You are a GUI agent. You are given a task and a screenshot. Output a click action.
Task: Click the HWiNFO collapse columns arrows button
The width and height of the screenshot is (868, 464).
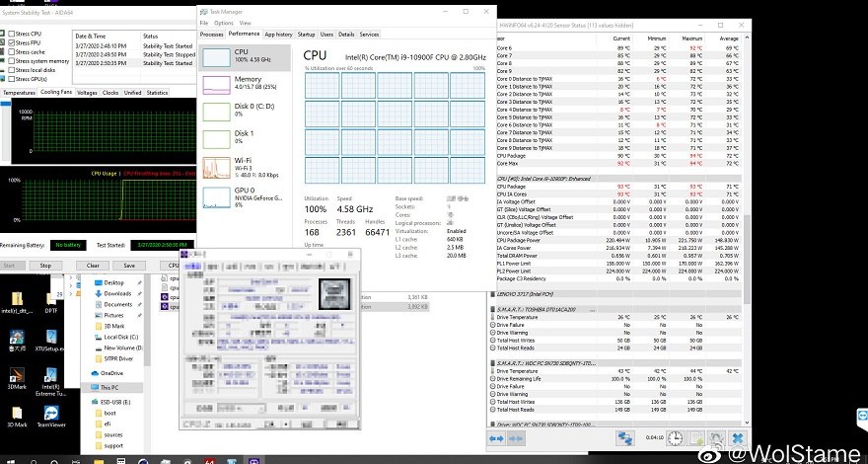[x=515, y=438]
